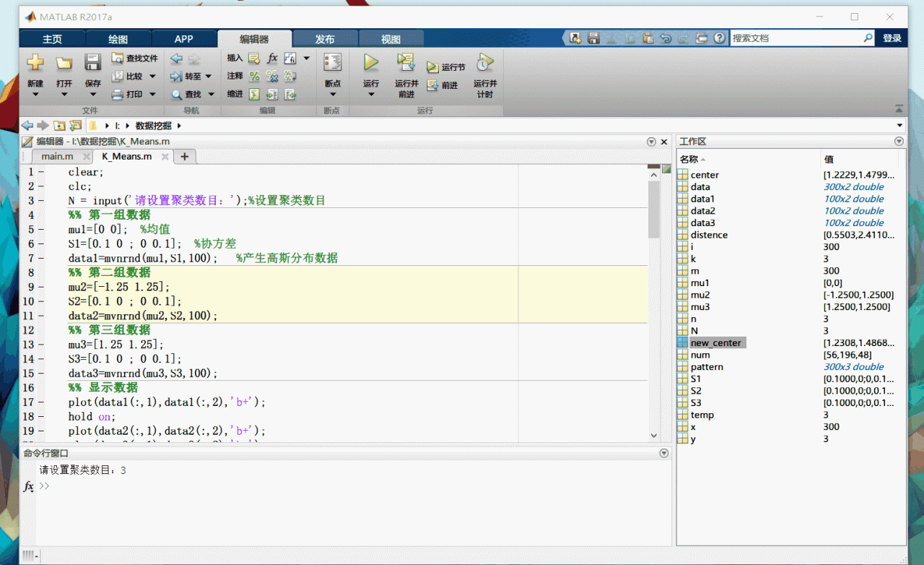Close the K_Means.m editor tab
This screenshot has height=565, width=924.
coord(165,156)
